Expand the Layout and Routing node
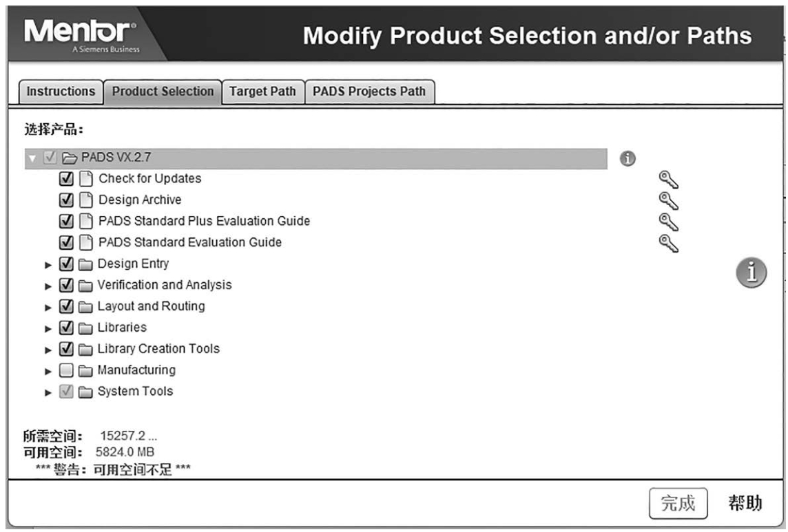The image size is (788, 532). point(48,307)
